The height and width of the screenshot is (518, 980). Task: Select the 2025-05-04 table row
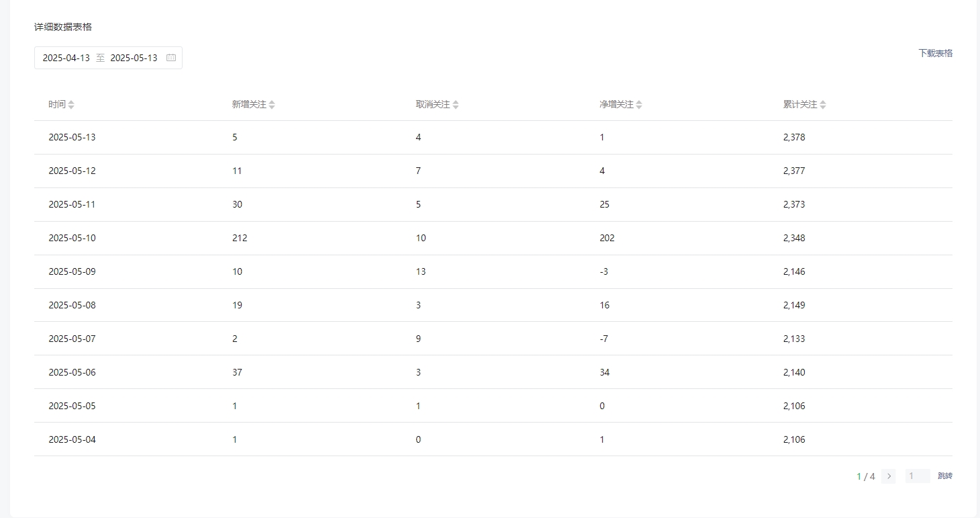[x=493, y=439]
